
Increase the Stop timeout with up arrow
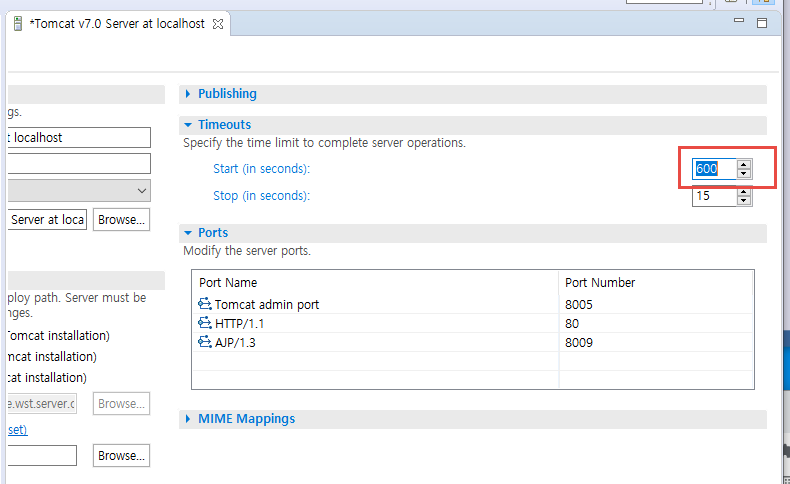click(744, 191)
